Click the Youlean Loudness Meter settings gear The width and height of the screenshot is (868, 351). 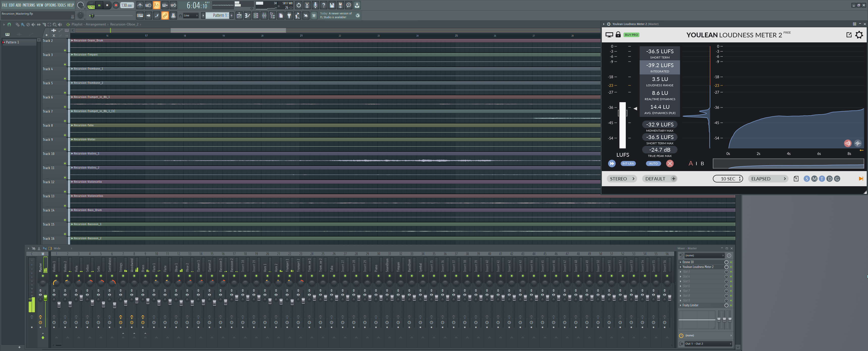pyautogui.click(x=859, y=35)
